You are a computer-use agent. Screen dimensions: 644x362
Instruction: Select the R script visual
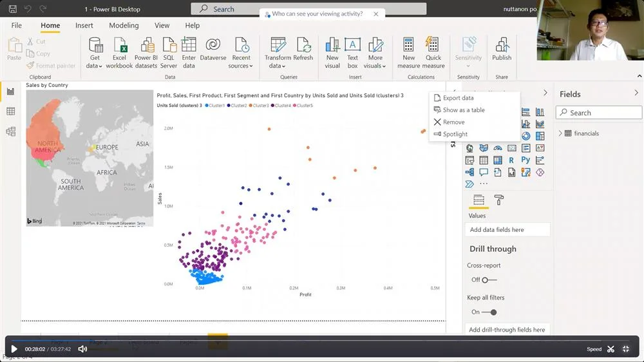(x=511, y=160)
